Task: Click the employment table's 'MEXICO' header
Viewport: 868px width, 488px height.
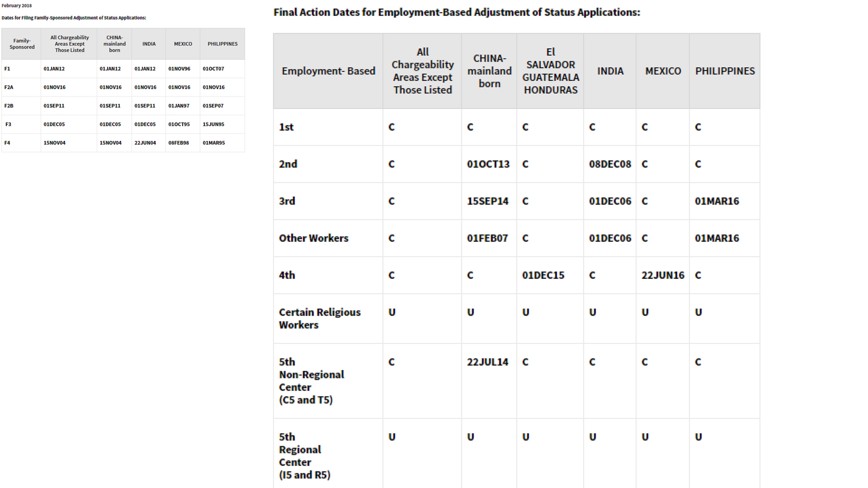Action: click(663, 71)
